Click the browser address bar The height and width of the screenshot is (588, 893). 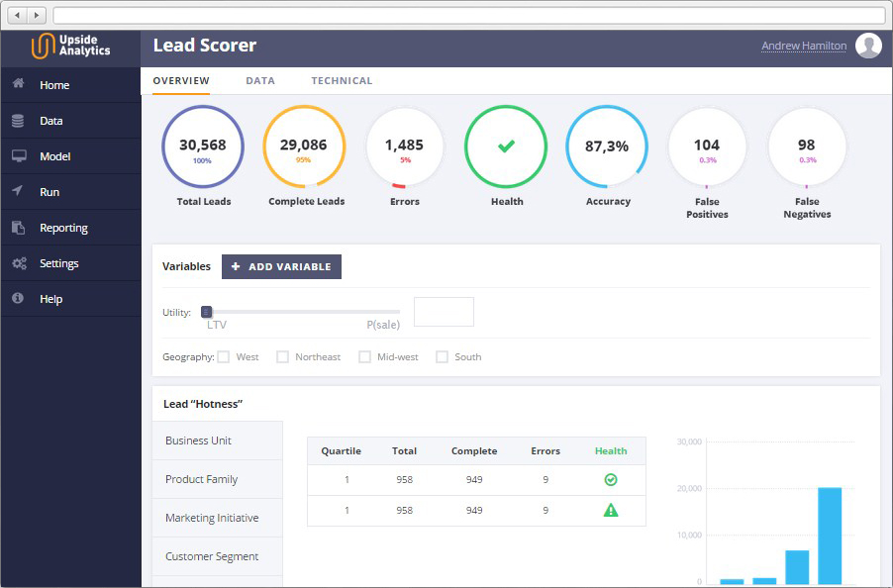coord(469,15)
